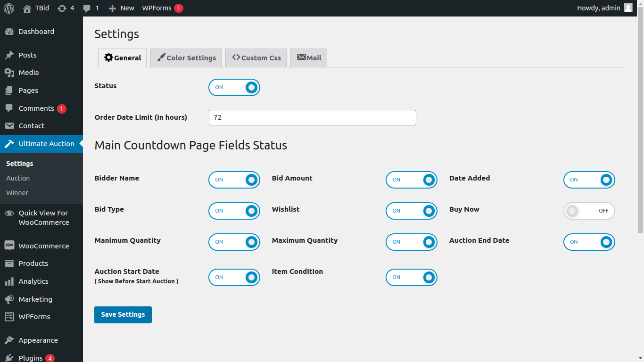Enable the Buy Now toggle

(589, 211)
